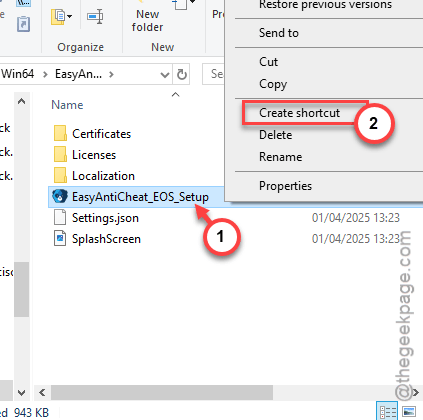The height and width of the screenshot is (420, 423).
Task: Click the navigation pane scroll up arrow
Action: (21, 101)
